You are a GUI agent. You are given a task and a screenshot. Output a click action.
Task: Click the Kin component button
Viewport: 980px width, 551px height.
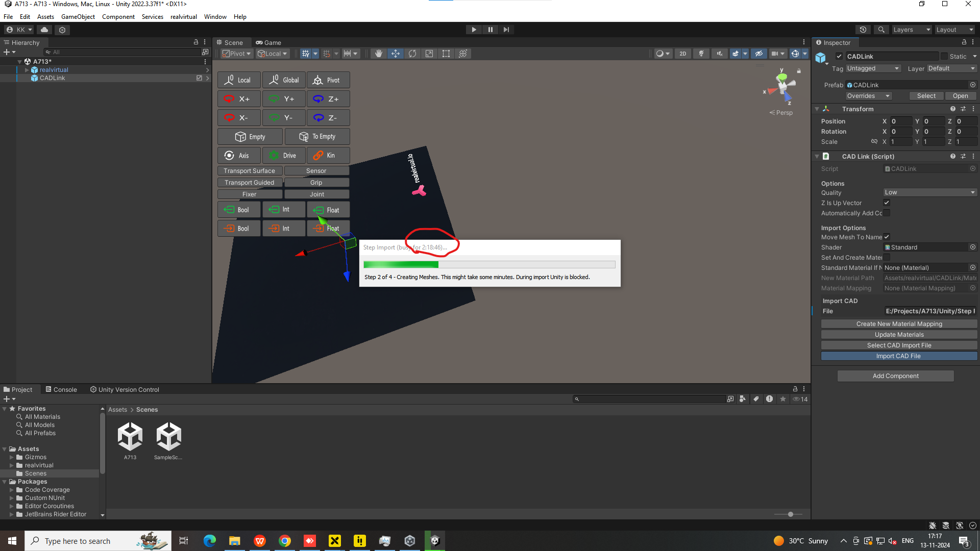pyautogui.click(x=328, y=156)
